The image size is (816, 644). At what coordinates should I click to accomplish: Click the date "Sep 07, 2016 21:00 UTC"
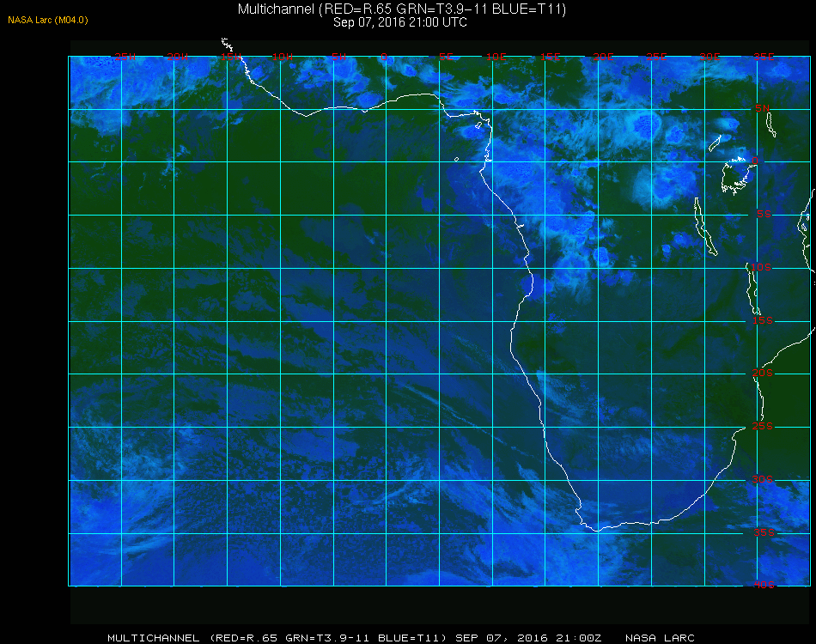click(400, 22)
